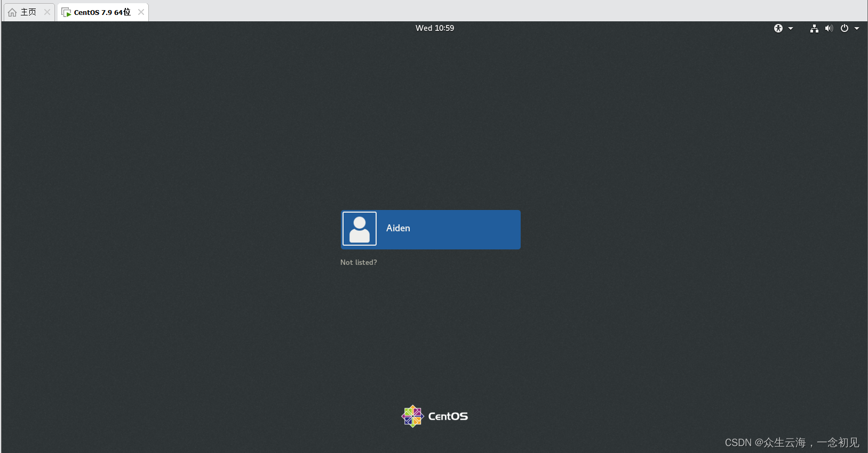868x453 pixels.
Task: Open the power menu icon
Action: click(845, 28)
